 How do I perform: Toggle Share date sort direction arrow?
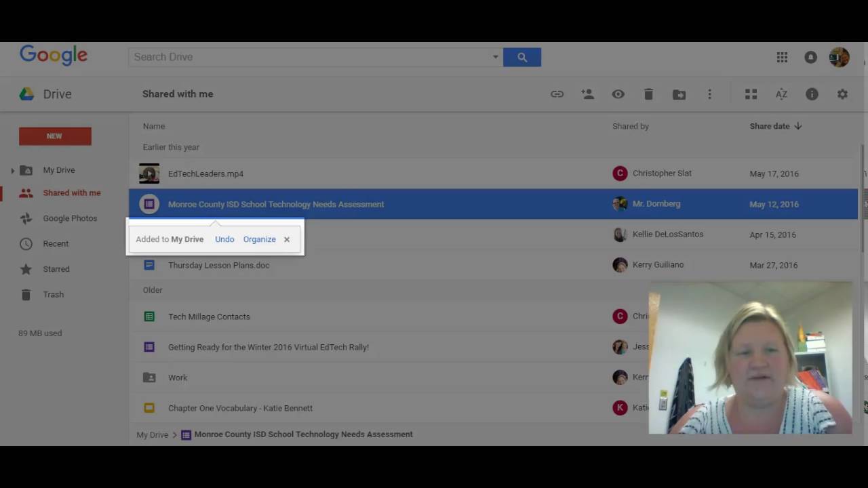pos(798,126)
